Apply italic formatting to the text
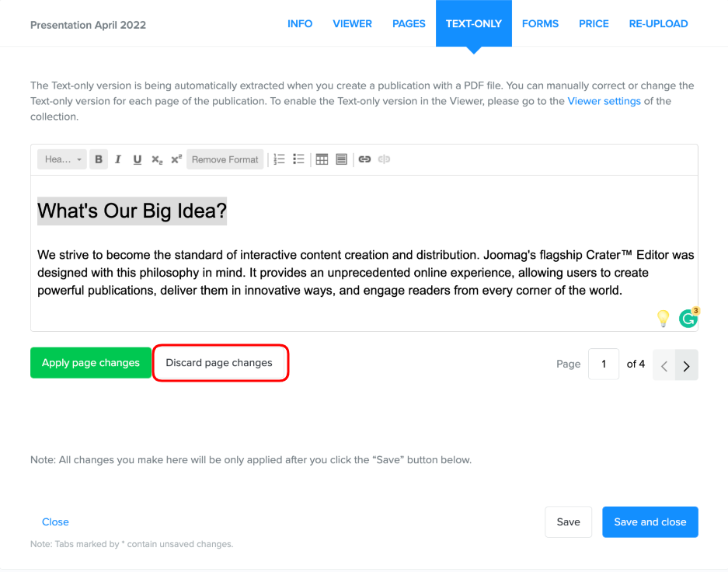The image size is (728, 572). point(118,159)
